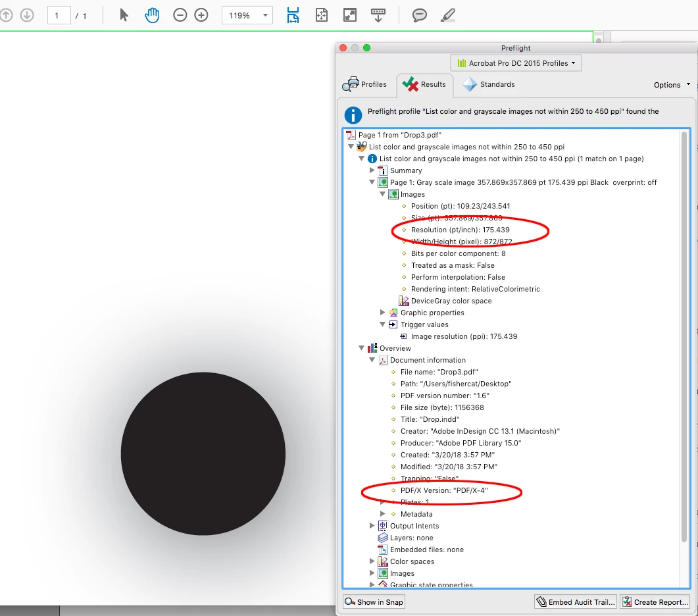Image resolution: width=698 pixels, height=616 pixels.
Task: Expand the Color spaces node
Action: pyautogui.click(x=372, y=561)
